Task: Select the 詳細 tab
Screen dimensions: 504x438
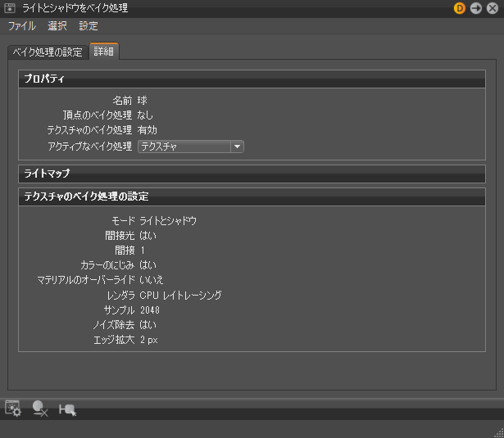Action: [x=104, y=51]
